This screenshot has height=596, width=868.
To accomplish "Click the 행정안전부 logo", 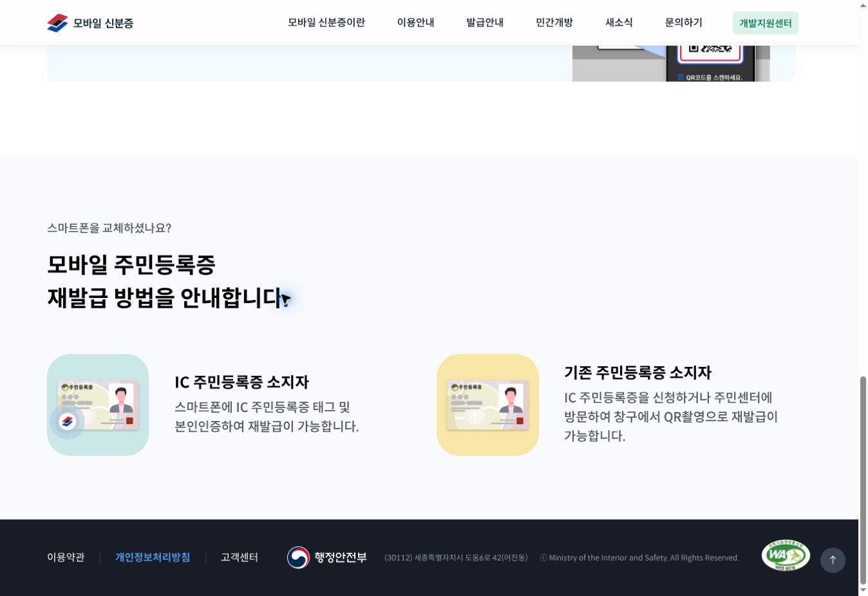I will coord(326,557).
